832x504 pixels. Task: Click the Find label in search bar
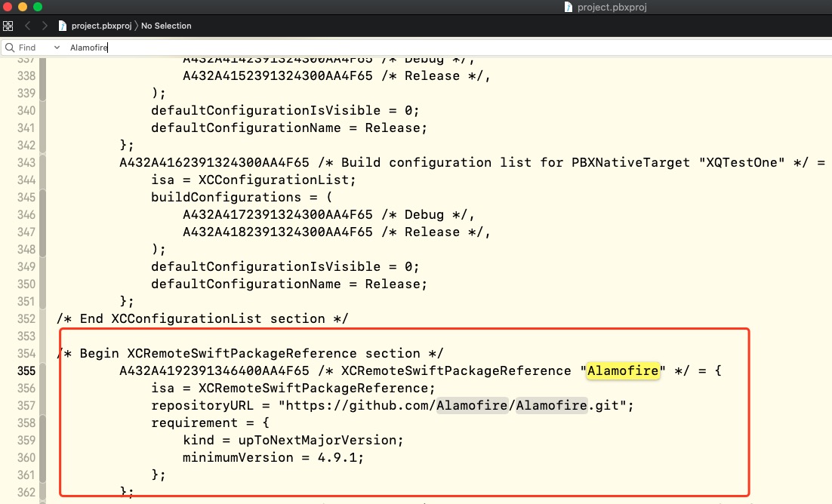[27, 48]
